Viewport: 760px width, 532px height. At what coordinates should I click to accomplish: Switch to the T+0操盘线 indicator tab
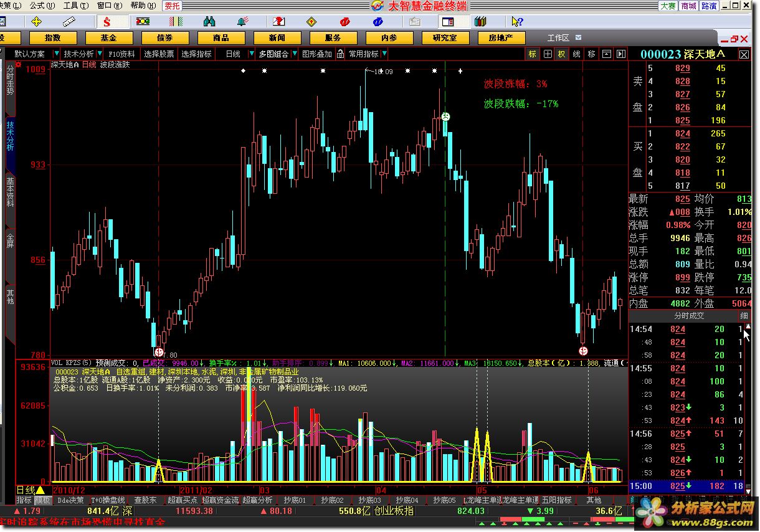[x=108, y=500]
